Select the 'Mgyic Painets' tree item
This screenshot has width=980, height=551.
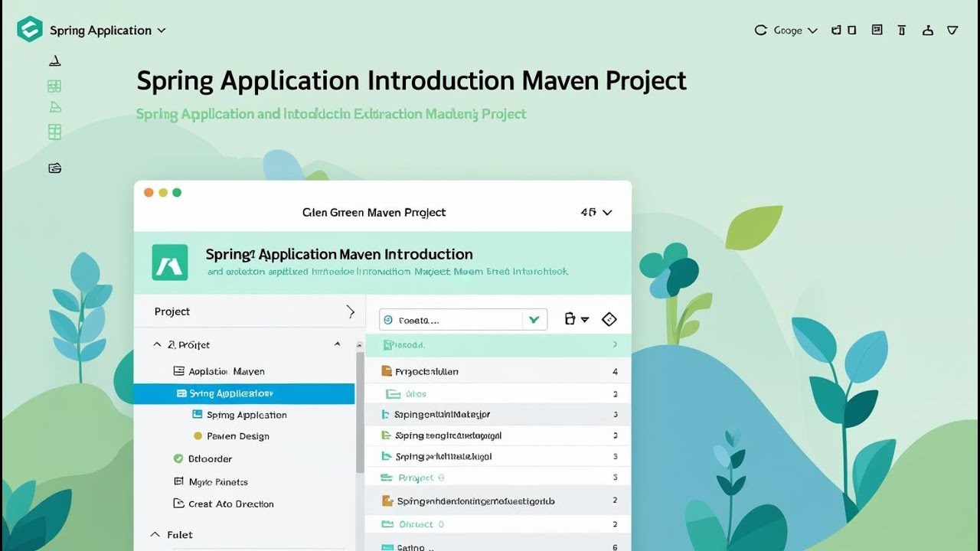pyautogui.click(x=211, y=482)
